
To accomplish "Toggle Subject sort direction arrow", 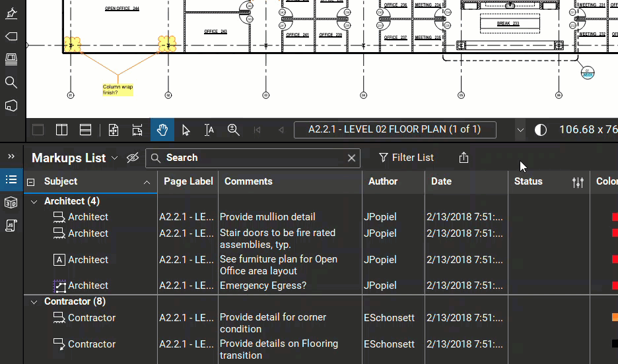I will [147, 182].
